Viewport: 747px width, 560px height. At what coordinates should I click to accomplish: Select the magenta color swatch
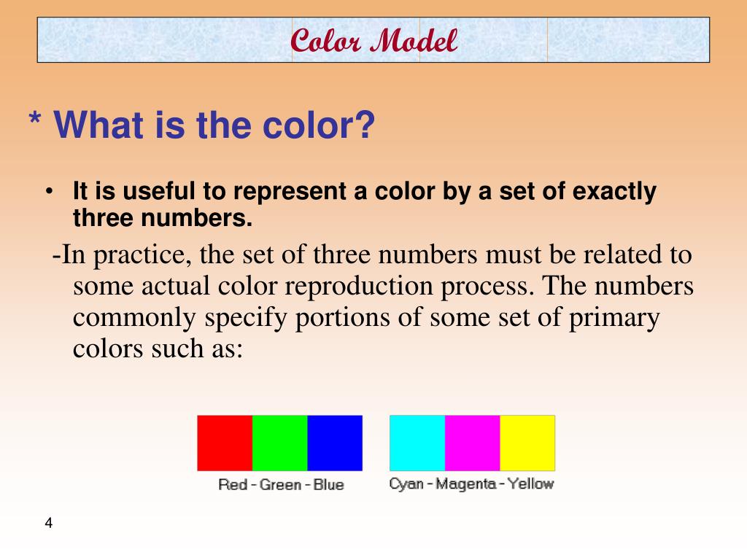pos(473,443)
